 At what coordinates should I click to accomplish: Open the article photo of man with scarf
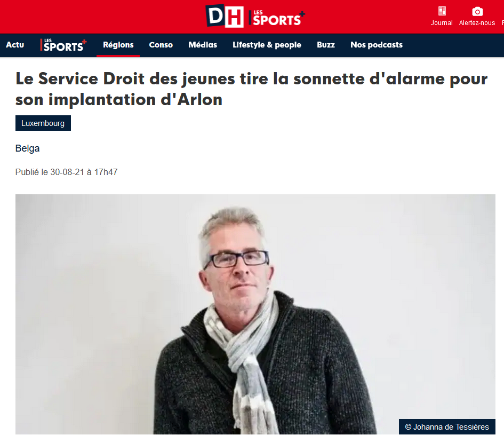coord(255,314)
